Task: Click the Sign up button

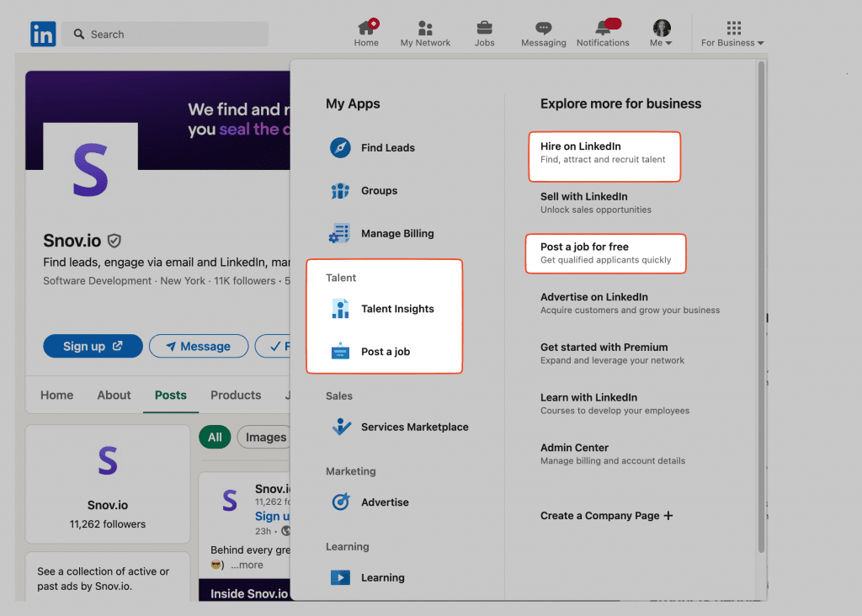Action: coord(93,346)
